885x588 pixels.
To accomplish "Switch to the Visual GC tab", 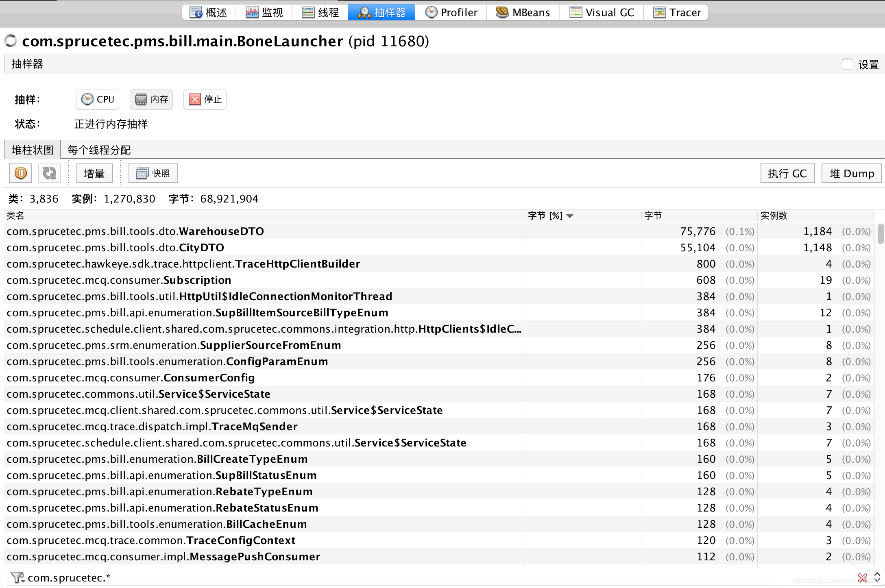I will [x=602, y=13].
